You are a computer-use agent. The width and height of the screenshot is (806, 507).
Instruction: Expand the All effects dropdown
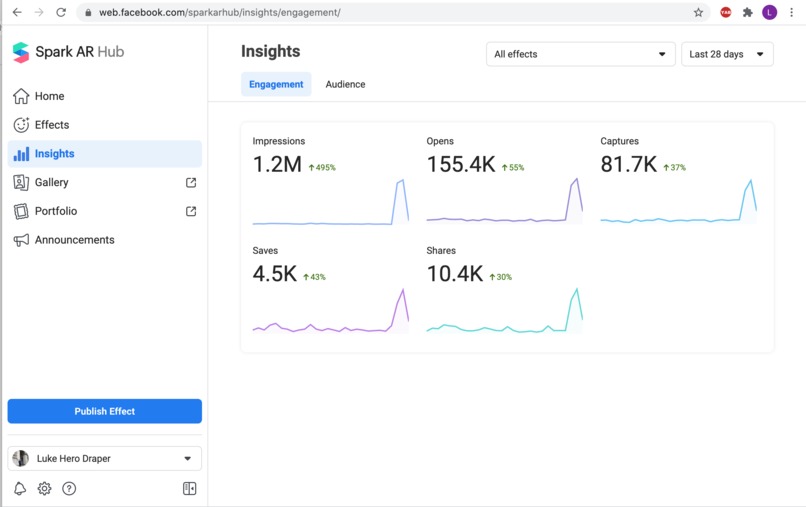coord(580,54)
